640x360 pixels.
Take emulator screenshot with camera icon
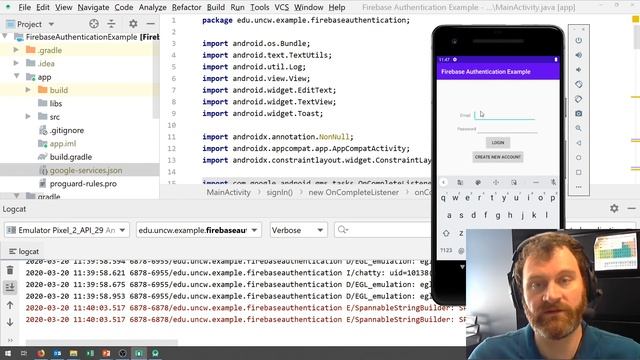[578, 113]
